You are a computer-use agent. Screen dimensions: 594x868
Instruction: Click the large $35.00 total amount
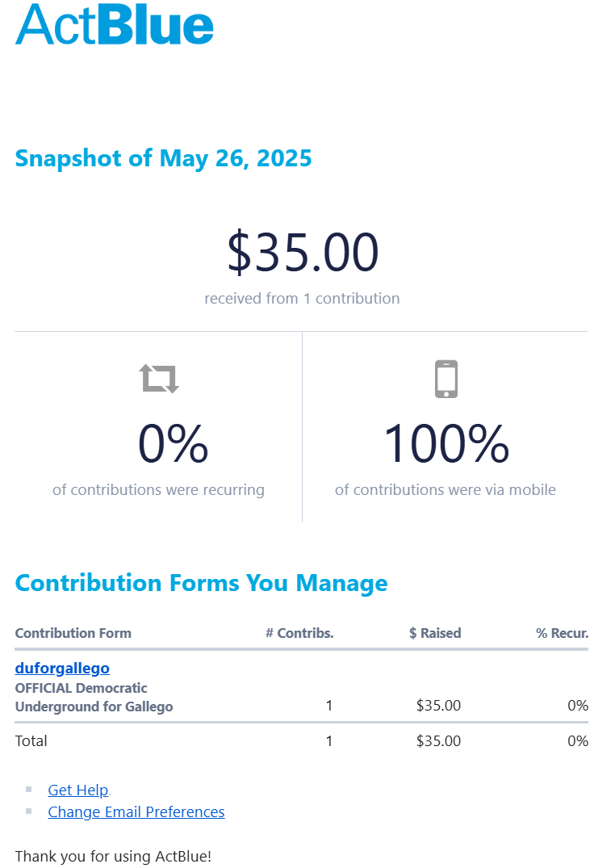pos(302,253)
